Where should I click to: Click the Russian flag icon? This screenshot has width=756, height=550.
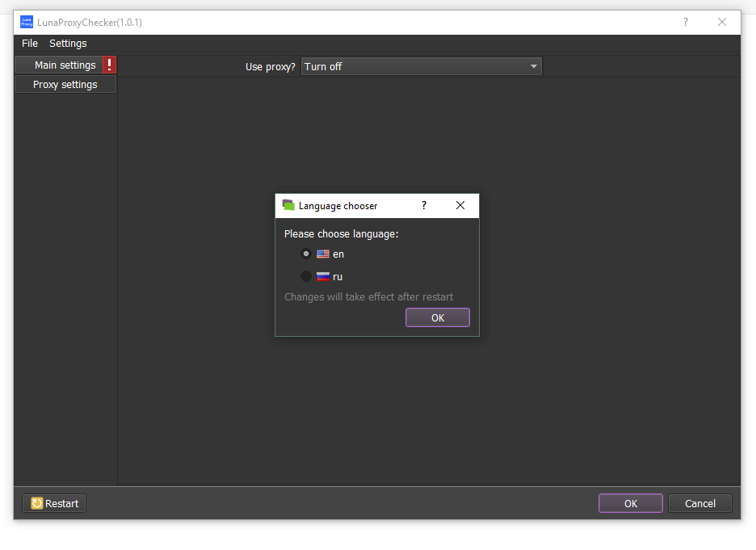pos(323,276)
